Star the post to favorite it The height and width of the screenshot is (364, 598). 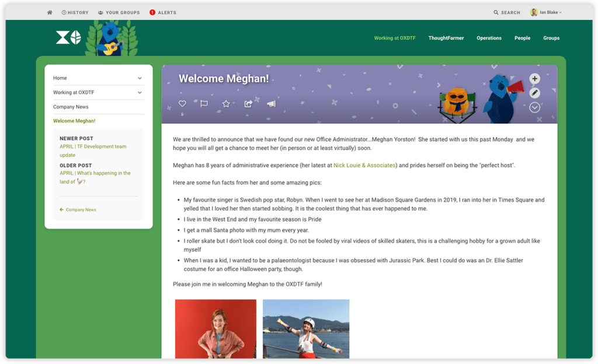click(x=225, y=103)
